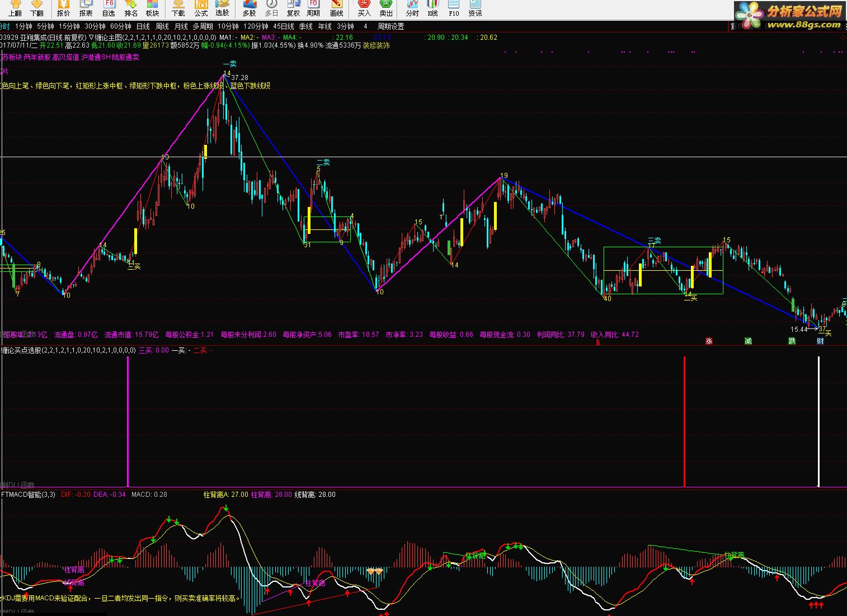Click the 市盈率: 18.57 value
847x616 pixels.
point(359,335)
